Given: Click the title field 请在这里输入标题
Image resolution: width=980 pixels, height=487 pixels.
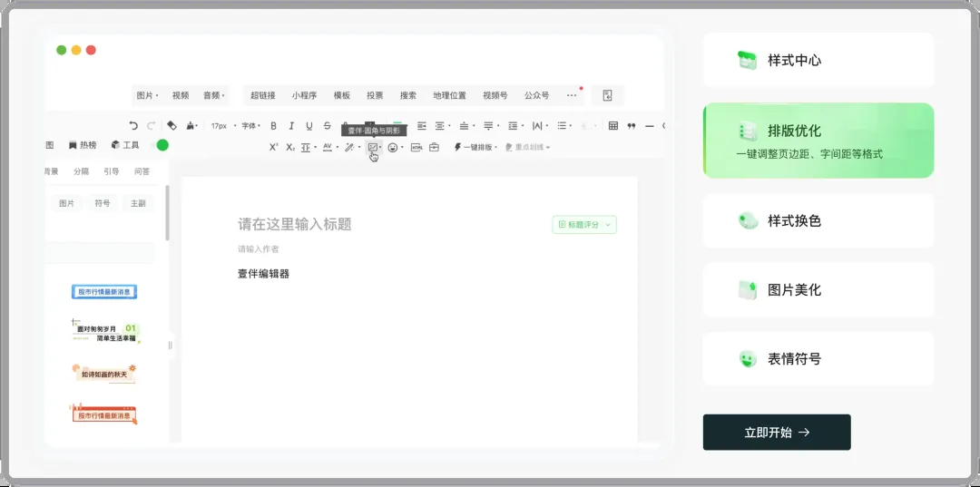Looking at the screenshot, I should point(294,224).
